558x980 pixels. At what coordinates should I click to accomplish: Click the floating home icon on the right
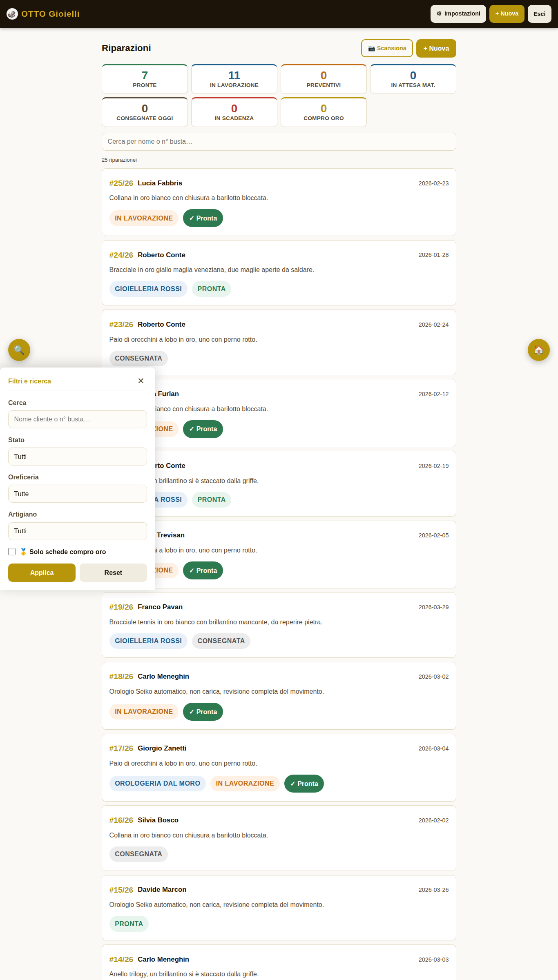[538, 350]
